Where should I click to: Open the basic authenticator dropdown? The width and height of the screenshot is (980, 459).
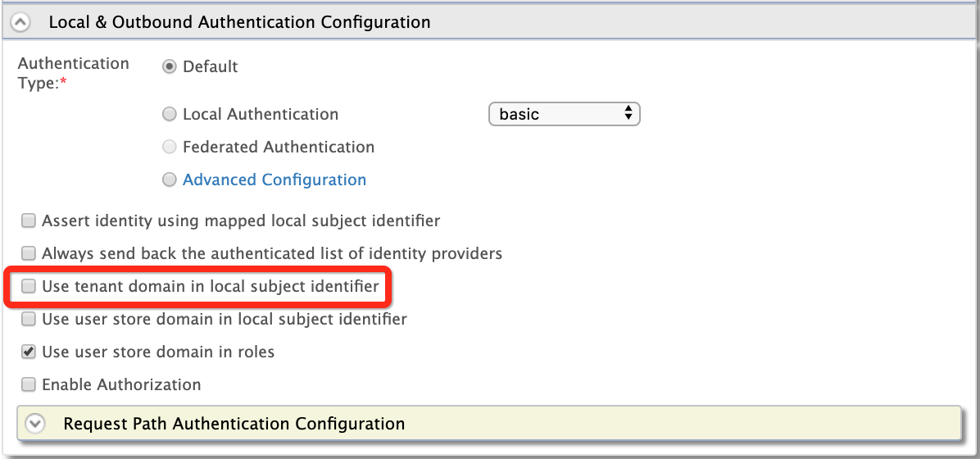(565, 114)
